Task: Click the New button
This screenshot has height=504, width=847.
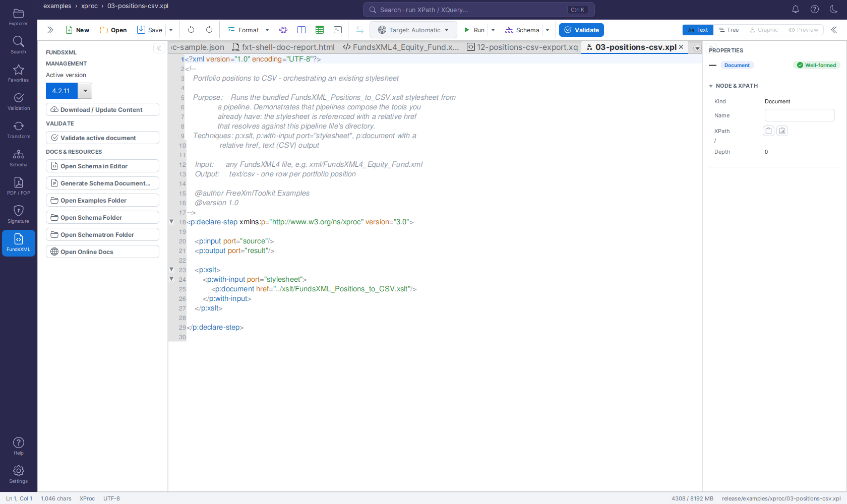Action: point(77,30)
